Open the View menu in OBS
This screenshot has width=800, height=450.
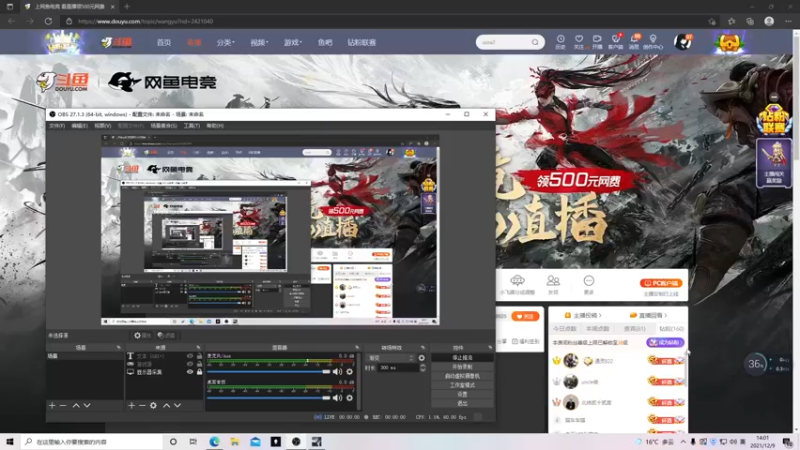[x=103, y=126]
